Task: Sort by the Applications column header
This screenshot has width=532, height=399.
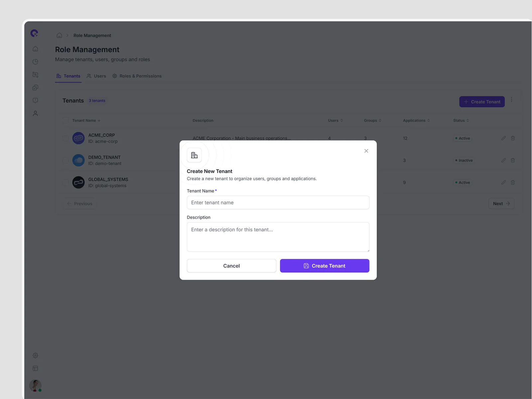Action: (x=416, y=120)
